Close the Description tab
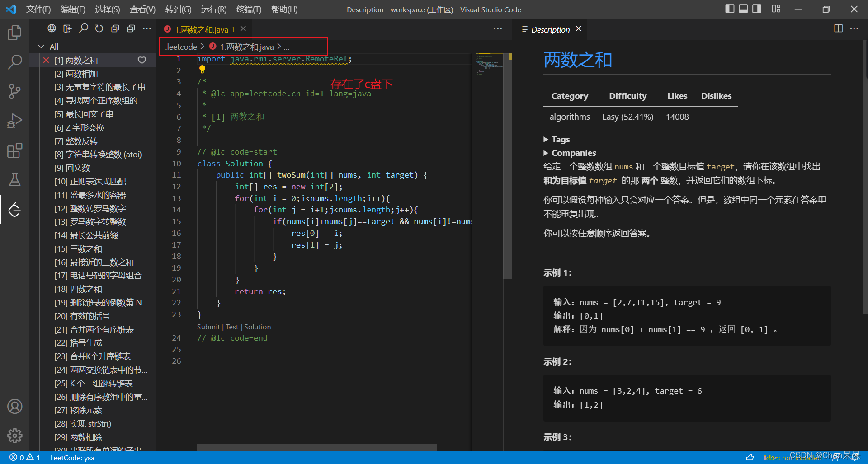 tap(578, 28)
